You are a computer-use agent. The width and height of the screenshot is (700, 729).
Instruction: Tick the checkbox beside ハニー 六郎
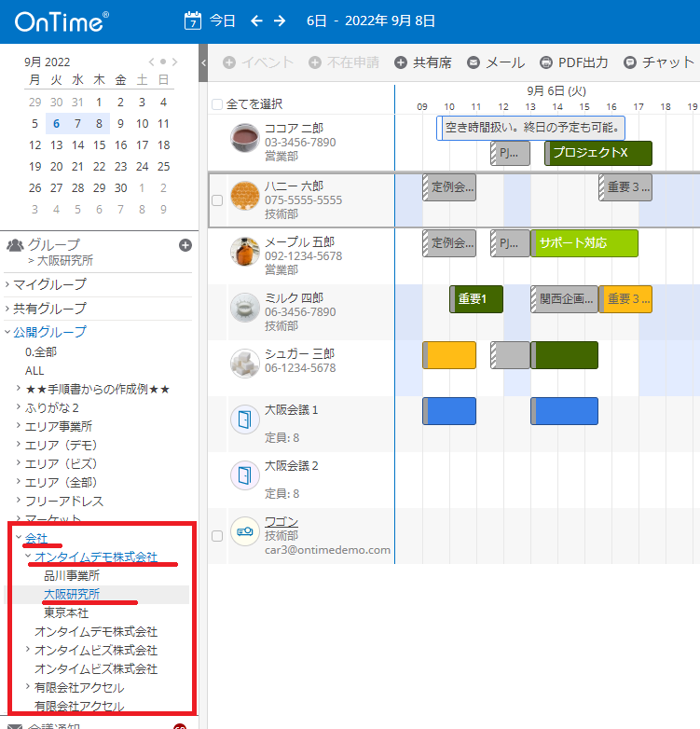(x=217, y=200)
